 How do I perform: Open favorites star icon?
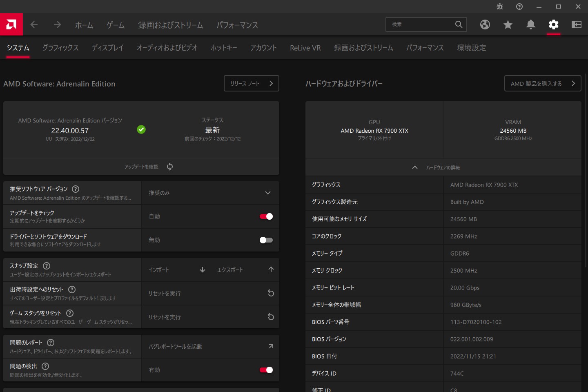point(508,24)
